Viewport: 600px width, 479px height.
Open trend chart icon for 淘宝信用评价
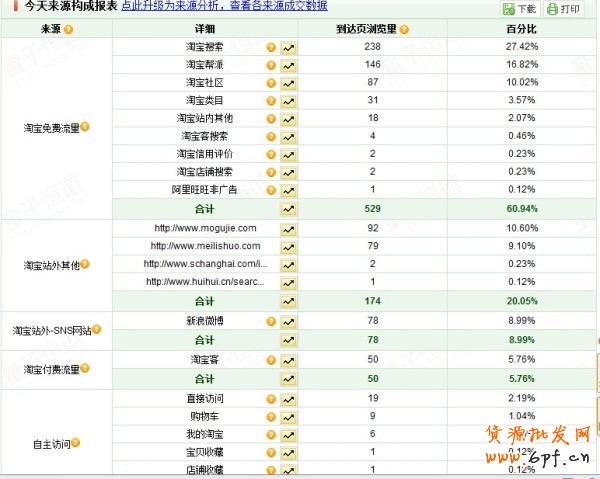click(289, 155)
